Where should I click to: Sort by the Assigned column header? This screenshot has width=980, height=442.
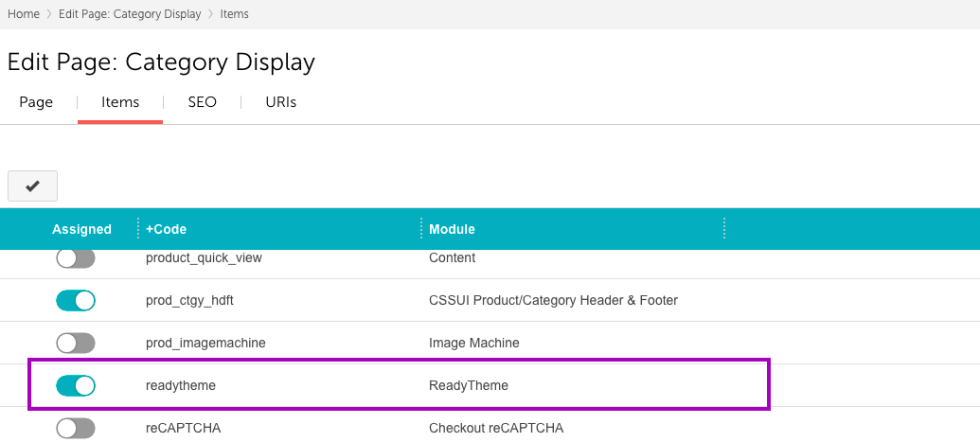[x=81, y=229]
